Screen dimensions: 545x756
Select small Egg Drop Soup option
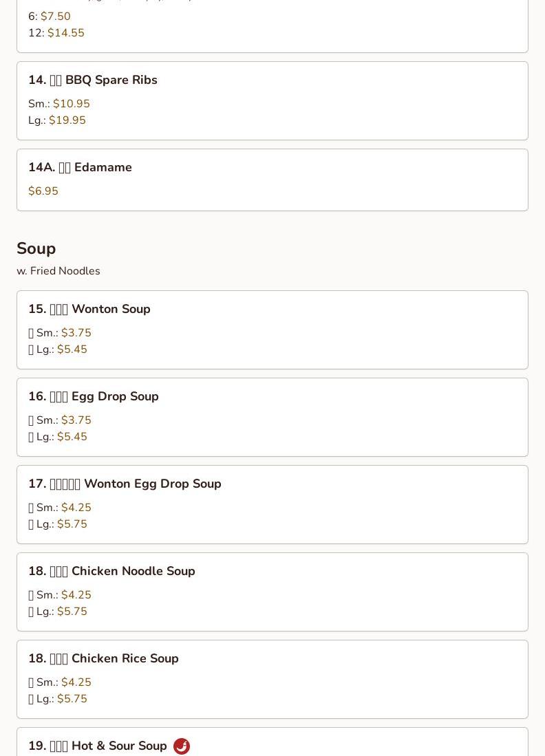click(x=60, y=420)
